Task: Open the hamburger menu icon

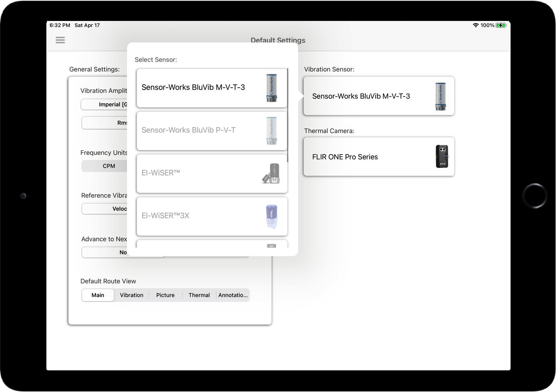Action: pos(60,40)
